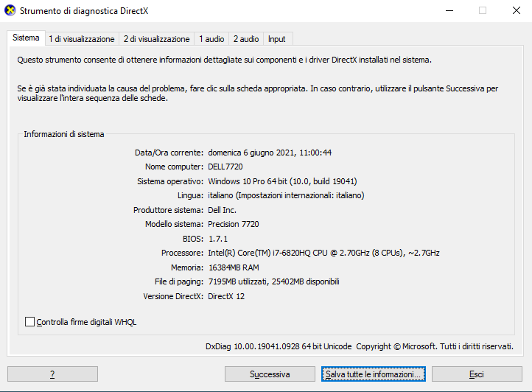Image resolution: width=532 pixels, height=392 pixels.
Task: Select the Sistema tab
Action: tap(26, 38)
